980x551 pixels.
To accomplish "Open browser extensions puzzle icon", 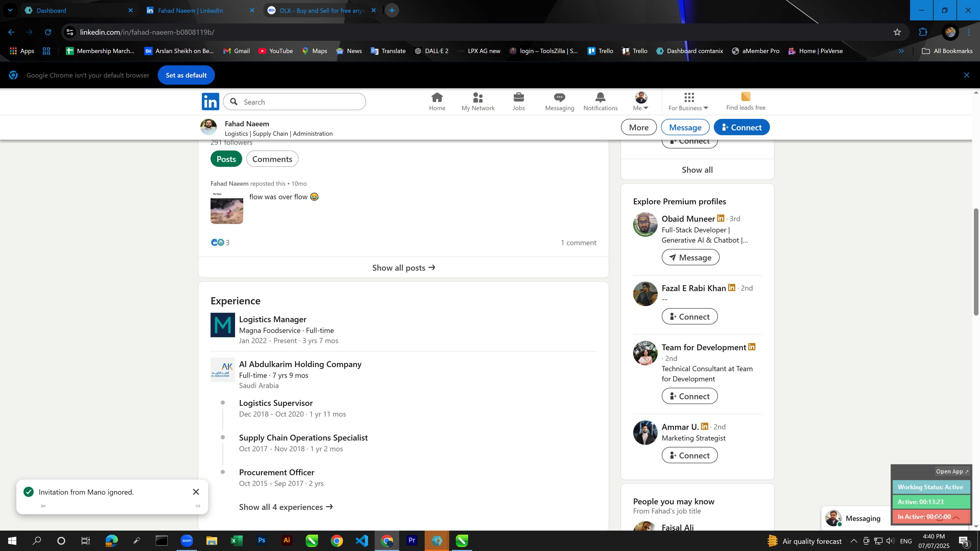I will click(923, 32).
